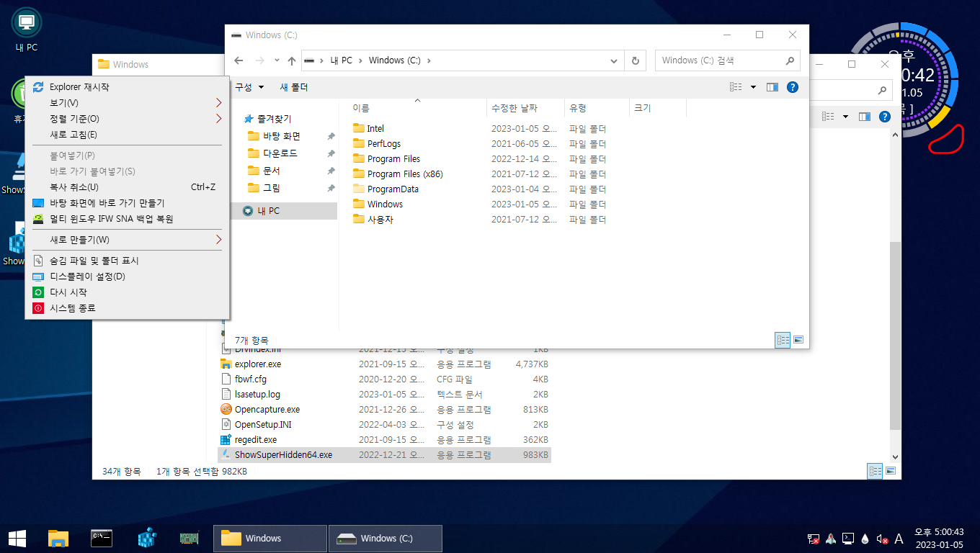Click 숨김 파일 및 폴더 표시 entry
This screenshot has height=553, width=980.
(127, 261)
